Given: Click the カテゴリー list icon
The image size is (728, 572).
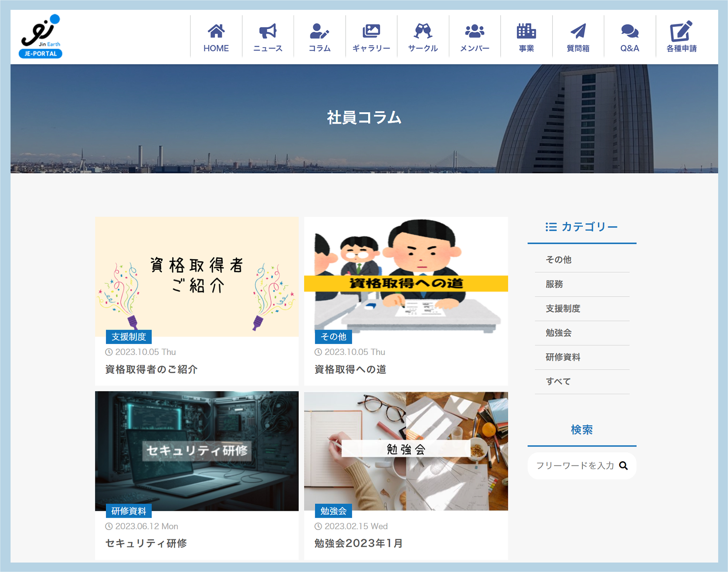Looking at the screenshot, I should [x=551, y=227].
